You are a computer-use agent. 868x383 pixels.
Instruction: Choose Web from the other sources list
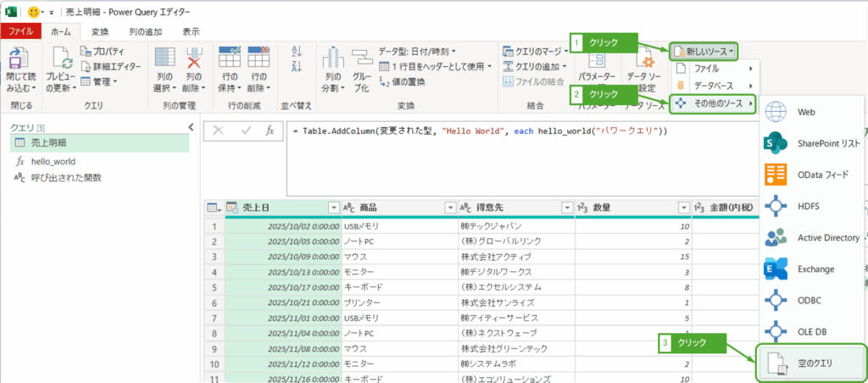tap(805, 112)
